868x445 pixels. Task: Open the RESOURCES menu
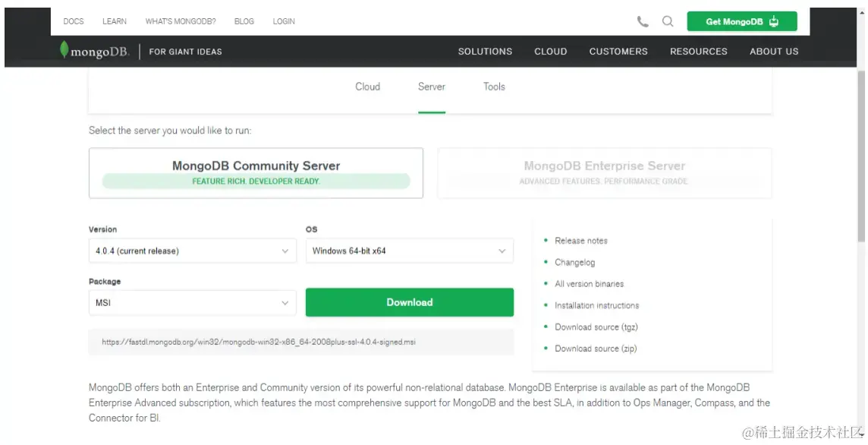click(699, 52)
